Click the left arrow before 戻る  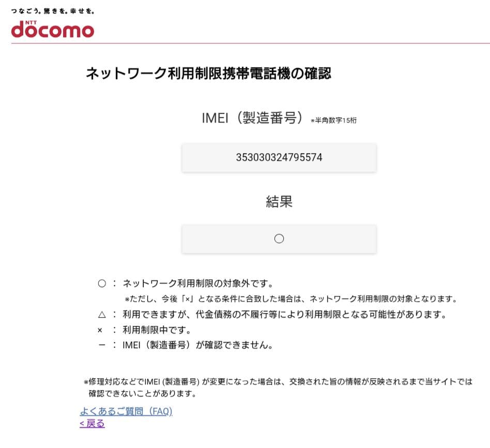coord(81,423)
